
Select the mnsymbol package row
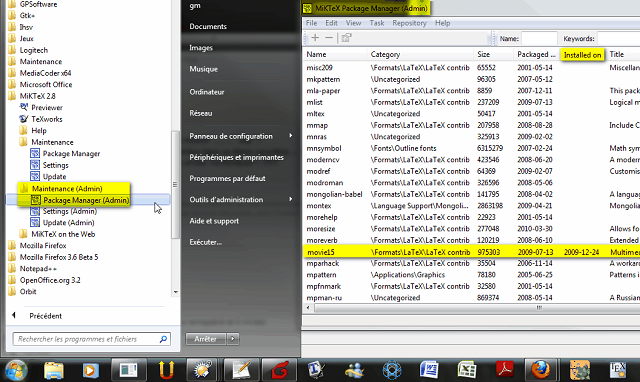tap(471, 148)
